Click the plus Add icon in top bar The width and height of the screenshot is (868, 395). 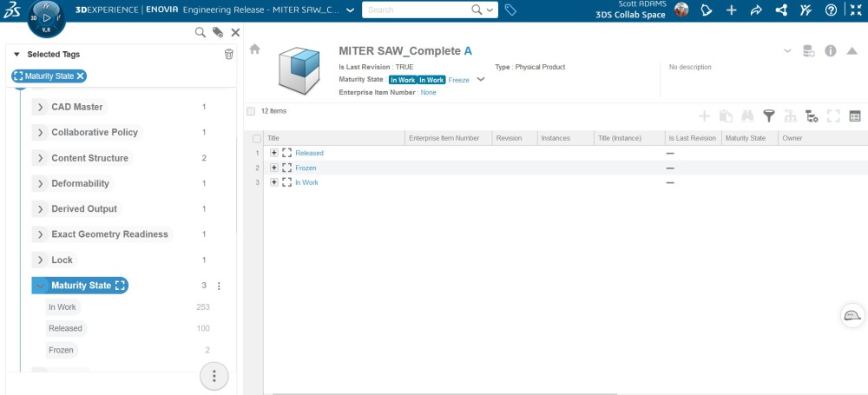coord(731,10)
